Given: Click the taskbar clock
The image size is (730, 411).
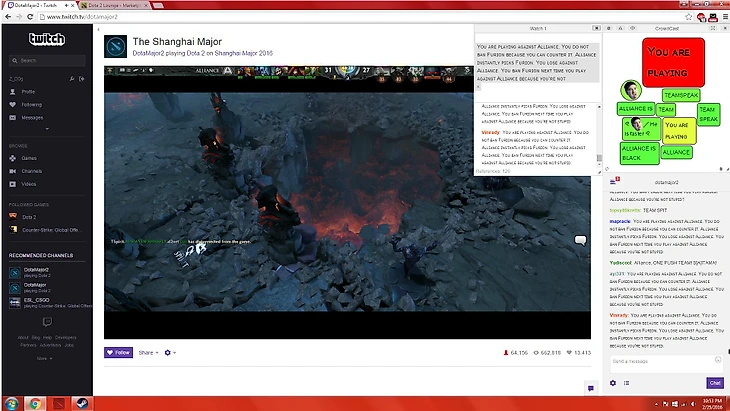Looking at the screenshot, I should coord(712,404).
